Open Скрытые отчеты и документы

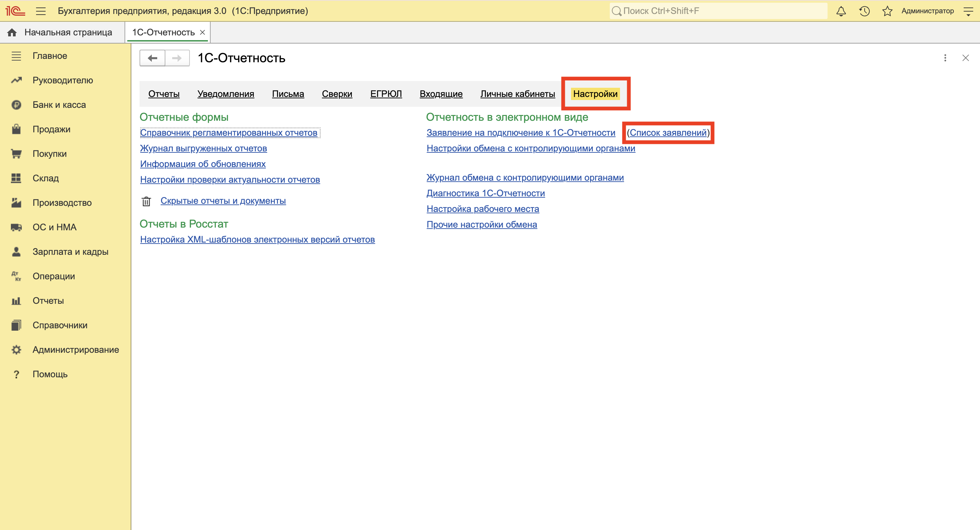pyautogui.click(x=223, y=201)
